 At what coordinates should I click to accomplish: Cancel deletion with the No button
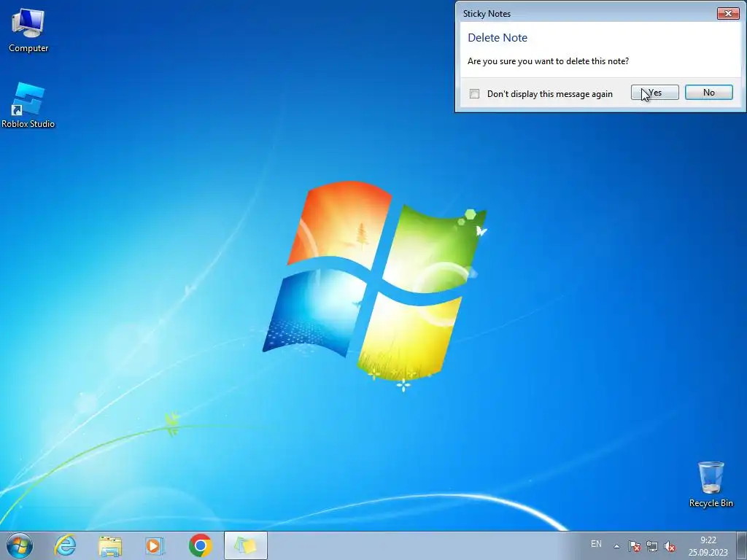[x=708, y=93]
